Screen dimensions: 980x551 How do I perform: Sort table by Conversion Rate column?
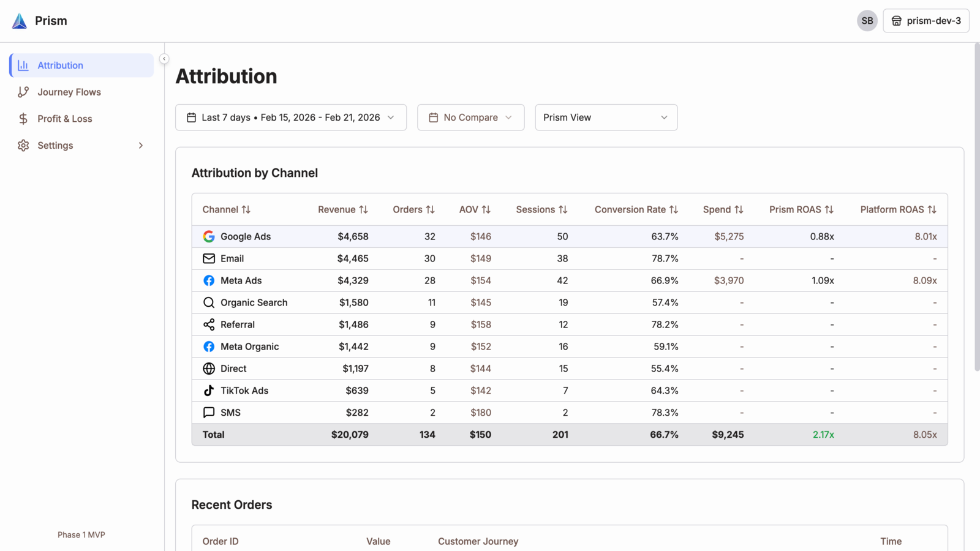636,209
